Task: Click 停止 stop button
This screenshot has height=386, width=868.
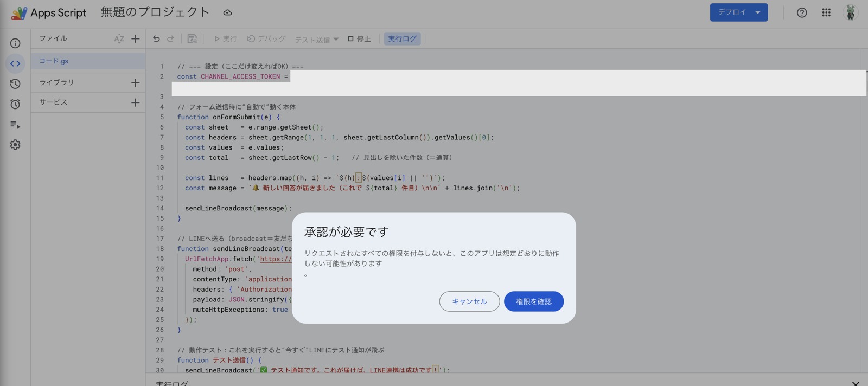Action: click(359, 38)
